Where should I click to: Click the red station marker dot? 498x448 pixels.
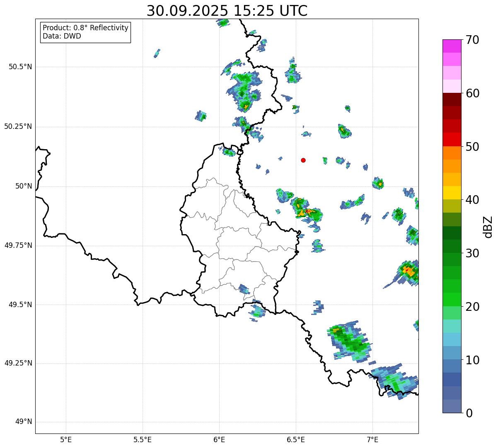[303, 160]
